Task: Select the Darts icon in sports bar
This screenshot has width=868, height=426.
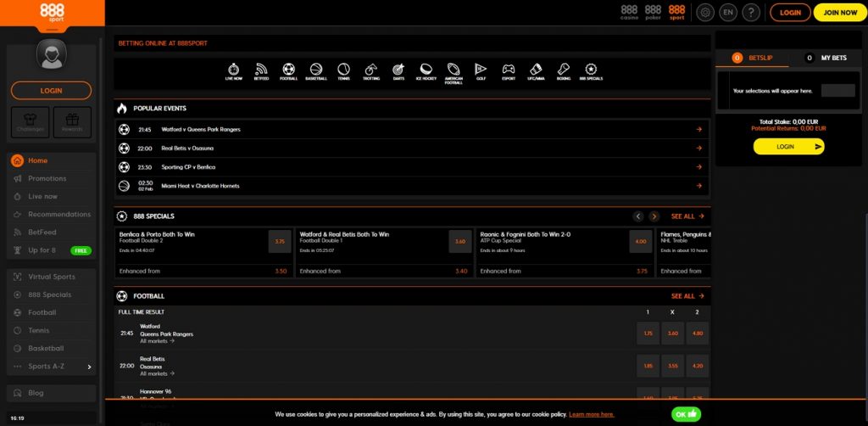Action: [398, 70]
